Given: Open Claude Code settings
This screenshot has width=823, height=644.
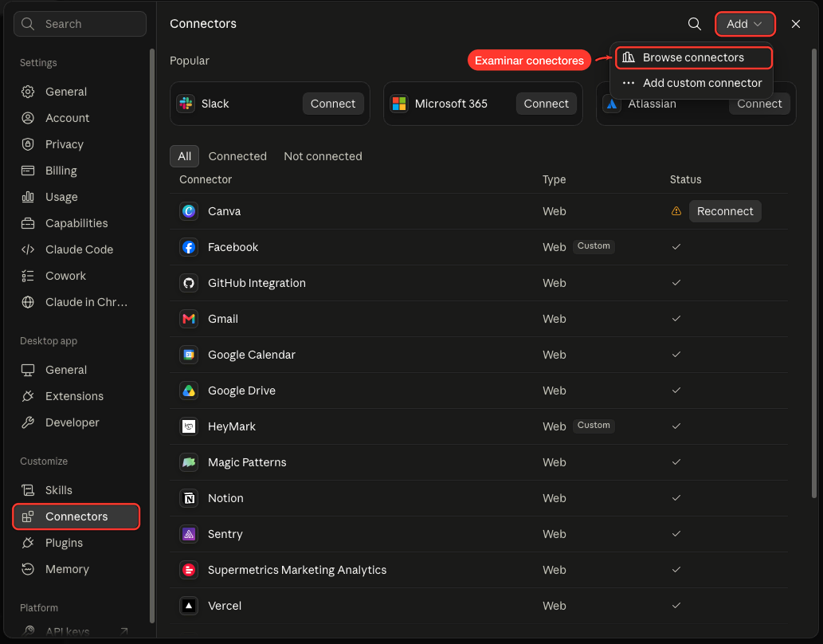Looking at the screenshot, I should 76,249.
